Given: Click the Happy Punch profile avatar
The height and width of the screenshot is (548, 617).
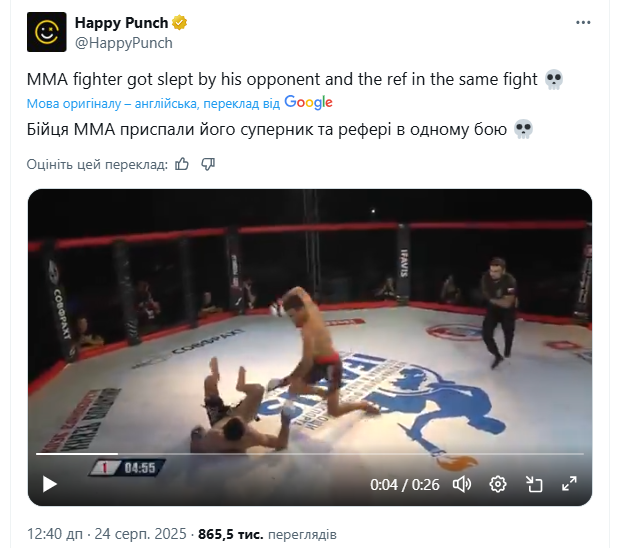Looking at the screenshot, I should point(46,32).
